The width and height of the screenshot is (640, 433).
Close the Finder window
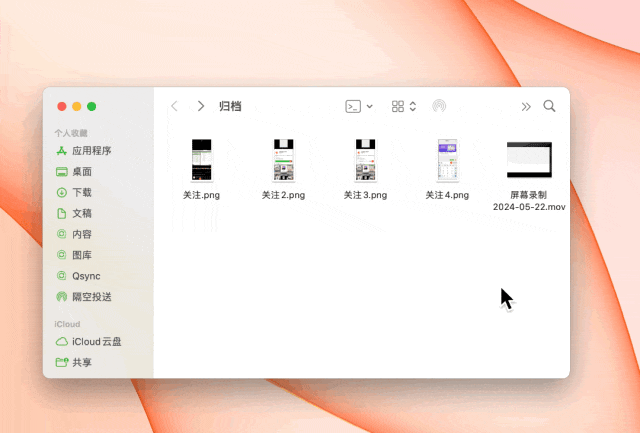tap(62, 107)
